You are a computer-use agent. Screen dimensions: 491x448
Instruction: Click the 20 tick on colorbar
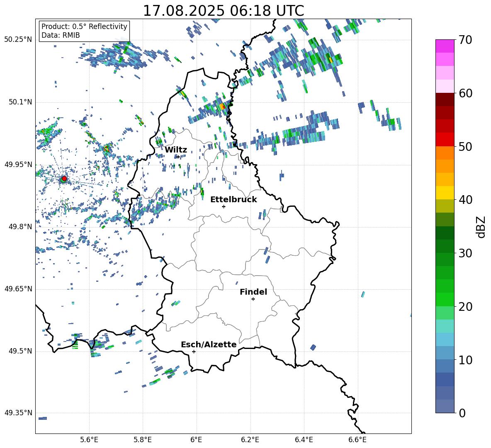(465, 307)
